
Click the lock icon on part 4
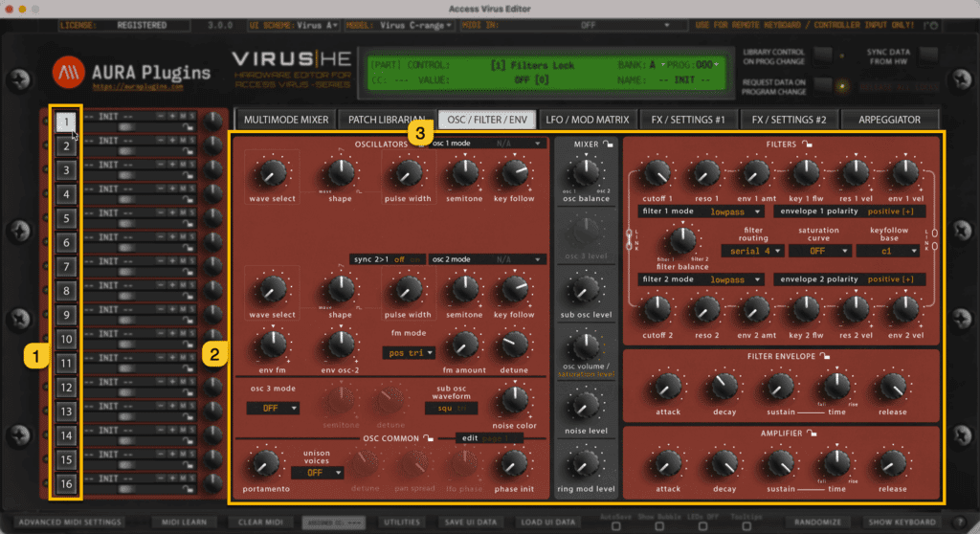click(x=188, y=199)
